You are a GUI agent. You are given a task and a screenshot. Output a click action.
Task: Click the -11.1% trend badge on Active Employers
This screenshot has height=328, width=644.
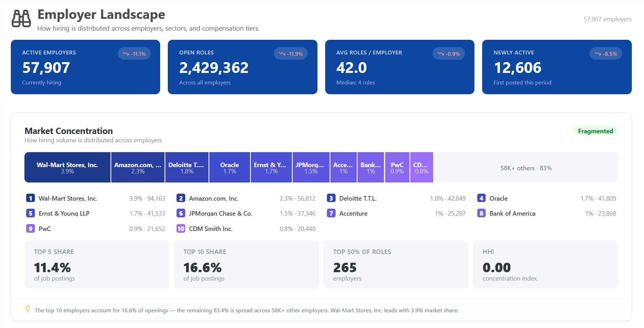tap(134, 54)
